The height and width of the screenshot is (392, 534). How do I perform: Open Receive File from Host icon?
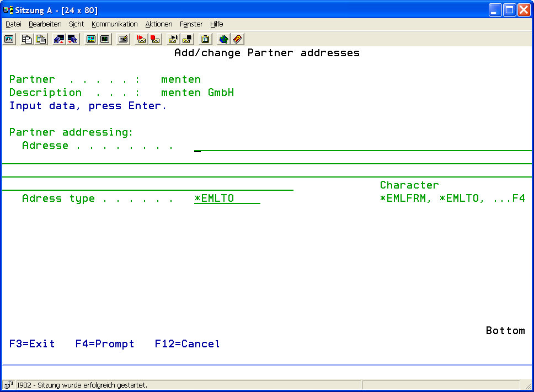[x=72, y=39]
